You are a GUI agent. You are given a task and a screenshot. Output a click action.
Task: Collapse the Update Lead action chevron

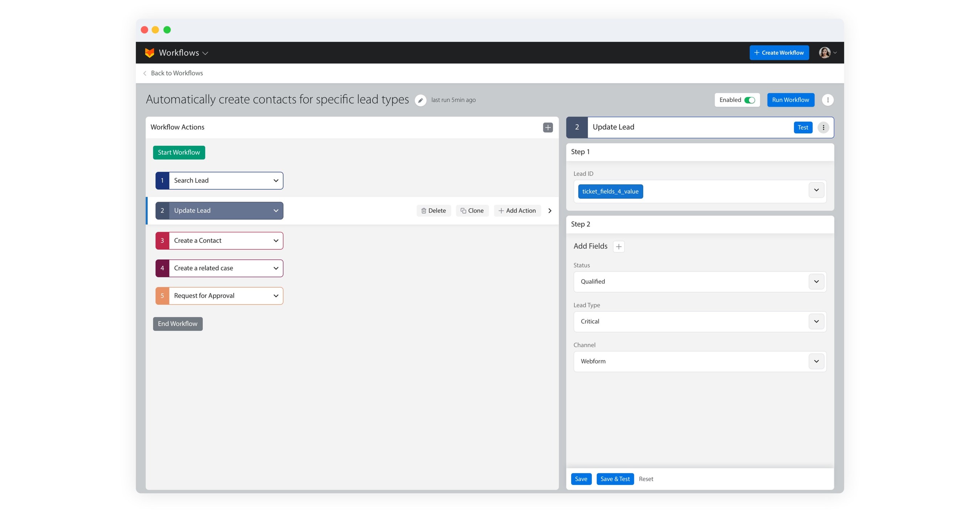pyautogui.click(x=276, y=210)
